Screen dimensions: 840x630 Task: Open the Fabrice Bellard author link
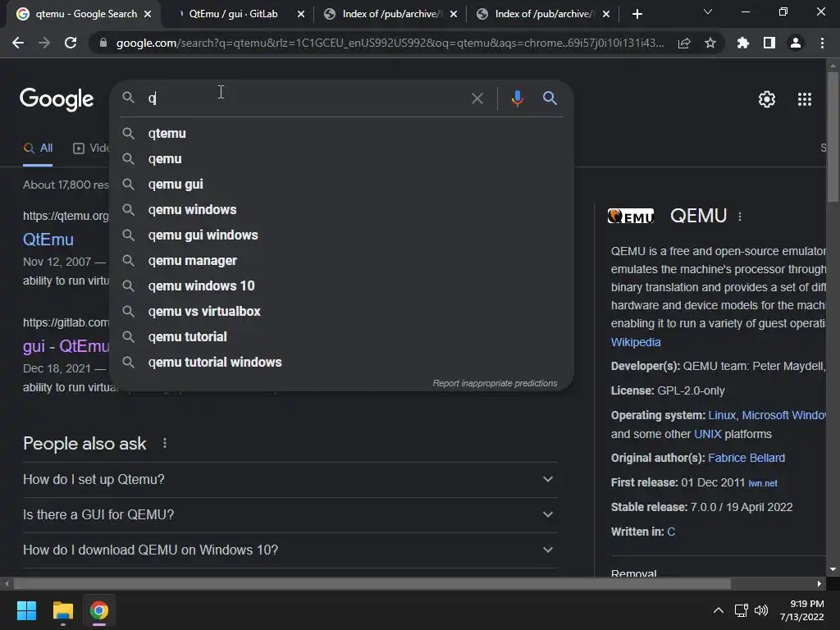point(746,458)
